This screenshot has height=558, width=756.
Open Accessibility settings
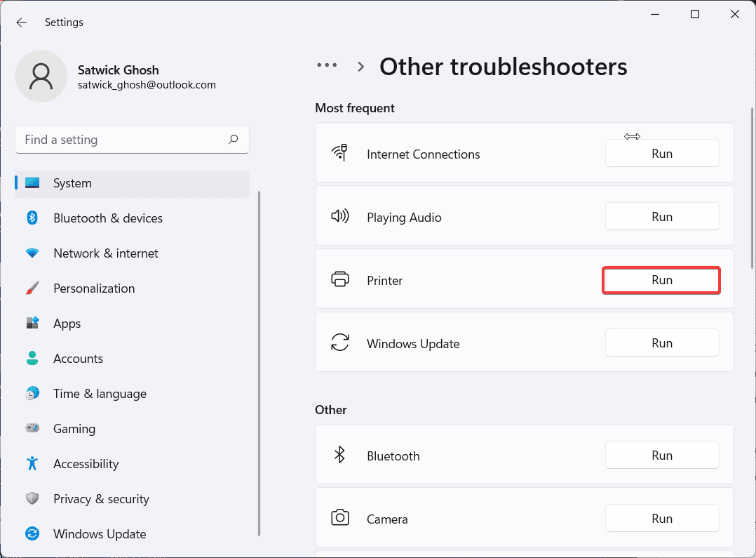[132, 464]
